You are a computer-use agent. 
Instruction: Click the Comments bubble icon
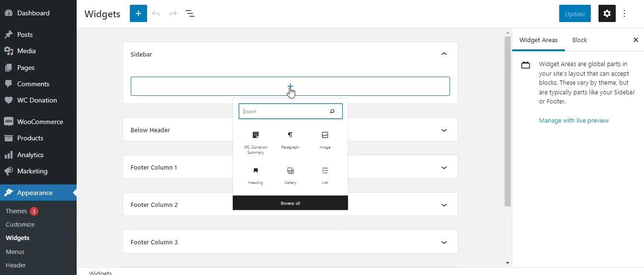(9, 84)
